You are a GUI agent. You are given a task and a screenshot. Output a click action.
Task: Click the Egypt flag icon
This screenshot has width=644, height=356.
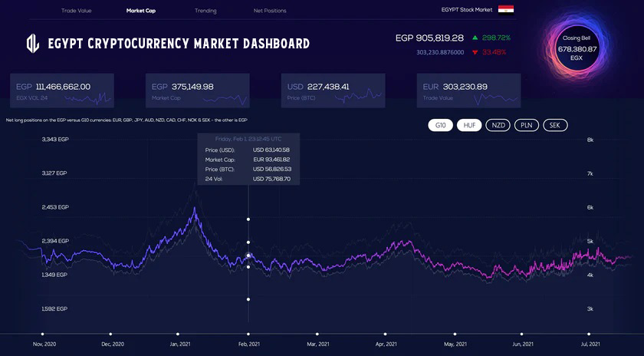506,9
